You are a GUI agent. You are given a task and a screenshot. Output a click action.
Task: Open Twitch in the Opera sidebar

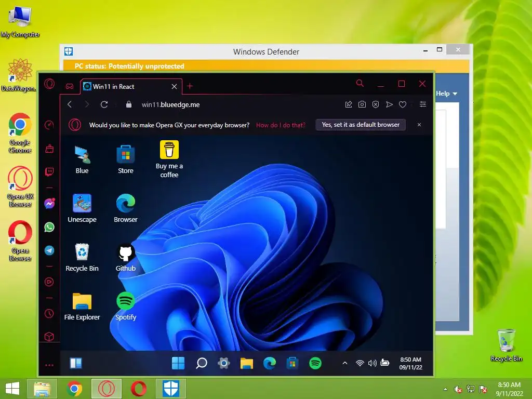tap(49, 171)
